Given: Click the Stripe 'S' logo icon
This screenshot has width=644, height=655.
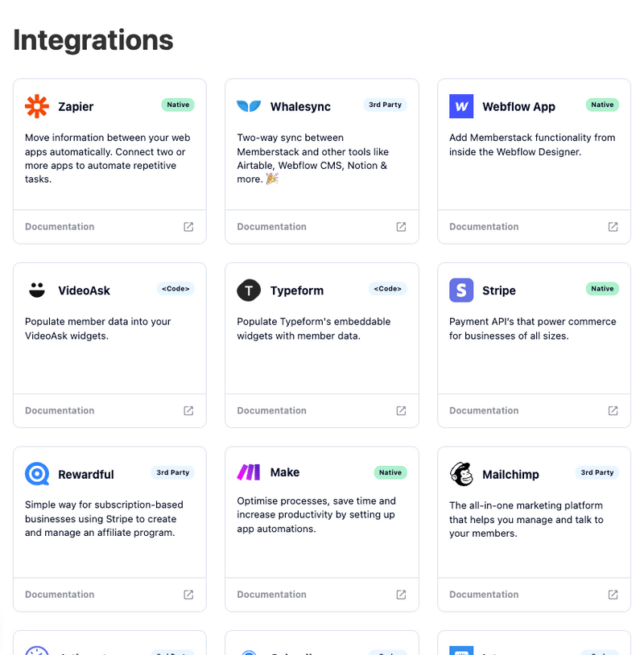Looking at the screenshot, I should pyautogui.click(x=461, y=290).
